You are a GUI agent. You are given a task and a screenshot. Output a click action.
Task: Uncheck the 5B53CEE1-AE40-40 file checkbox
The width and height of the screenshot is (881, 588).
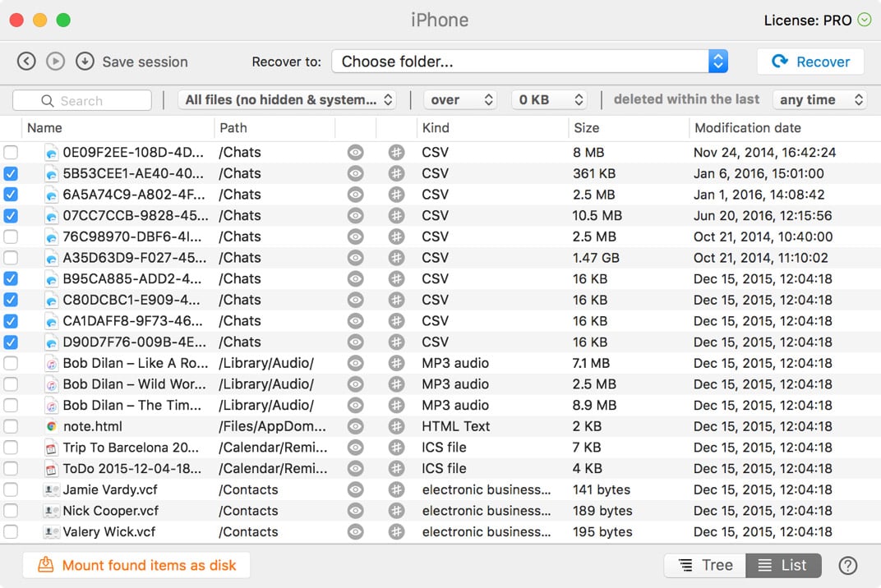tap(11, 173)
